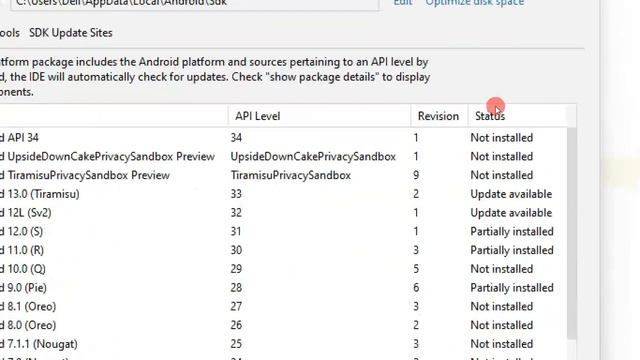Click Update available status for API 33
Image resolution: width=640 pixels, height=360 pixels.
point(511,194)
